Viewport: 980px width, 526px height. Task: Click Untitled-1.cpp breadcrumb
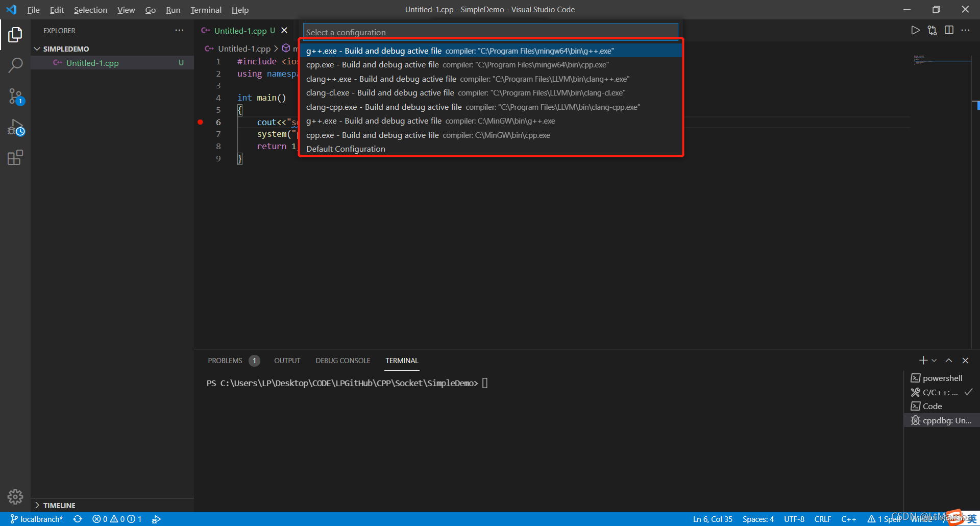click(x=244, y=49)
